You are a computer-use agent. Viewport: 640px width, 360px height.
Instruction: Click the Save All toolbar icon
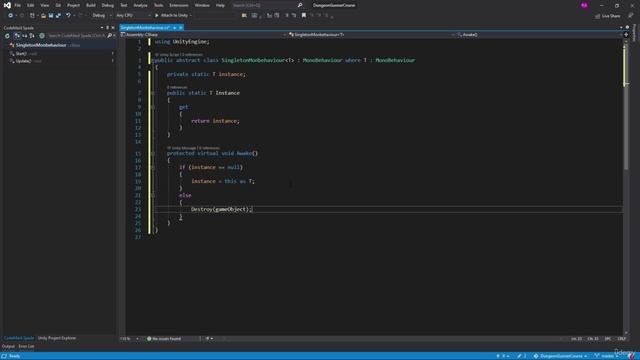point(58,16)
